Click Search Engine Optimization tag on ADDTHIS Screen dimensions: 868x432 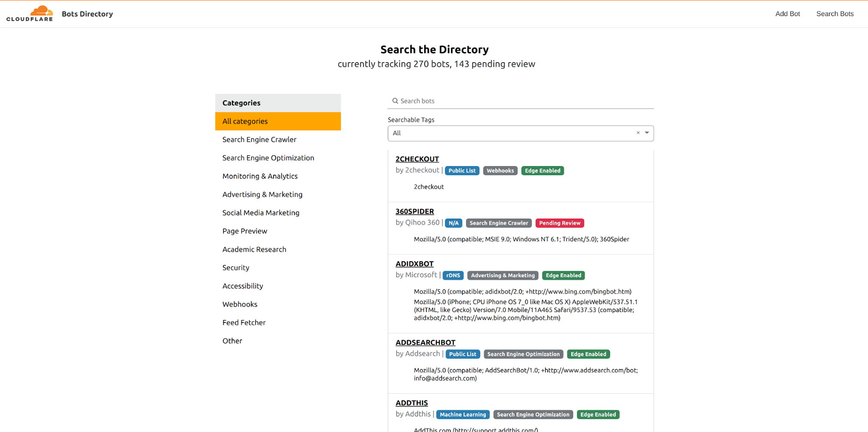[533, 415]
